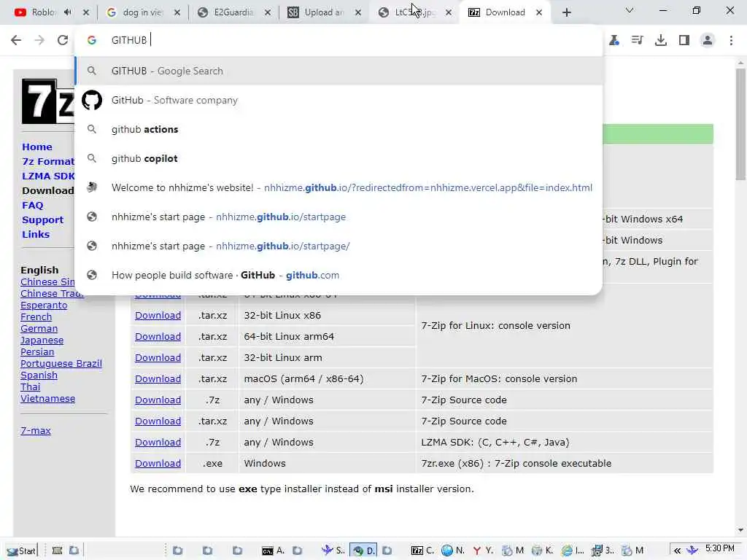Image resolution: width=747 pixels, height=560 pixels.
Task: Open the profile avatar menu
Action: (x=708, y=40)
